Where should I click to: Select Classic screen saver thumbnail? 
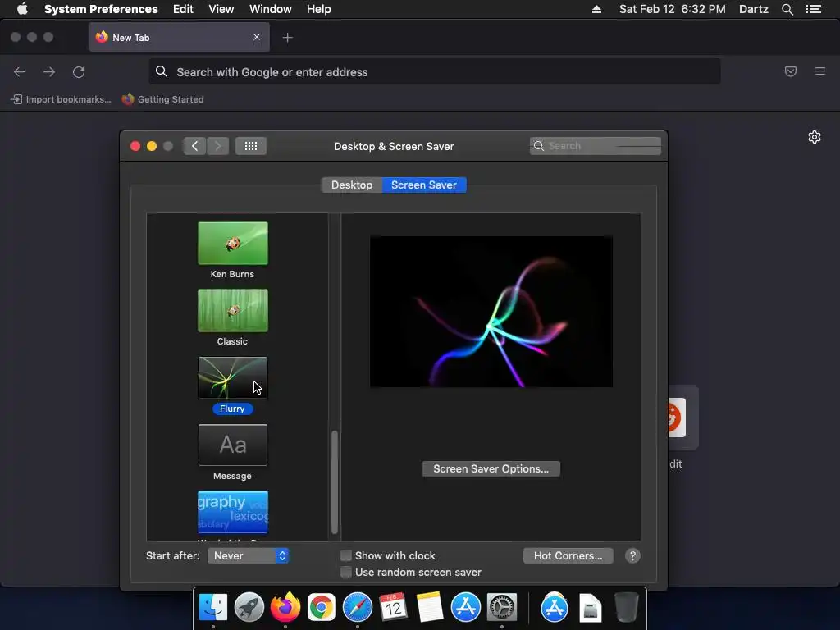point(232,311)
